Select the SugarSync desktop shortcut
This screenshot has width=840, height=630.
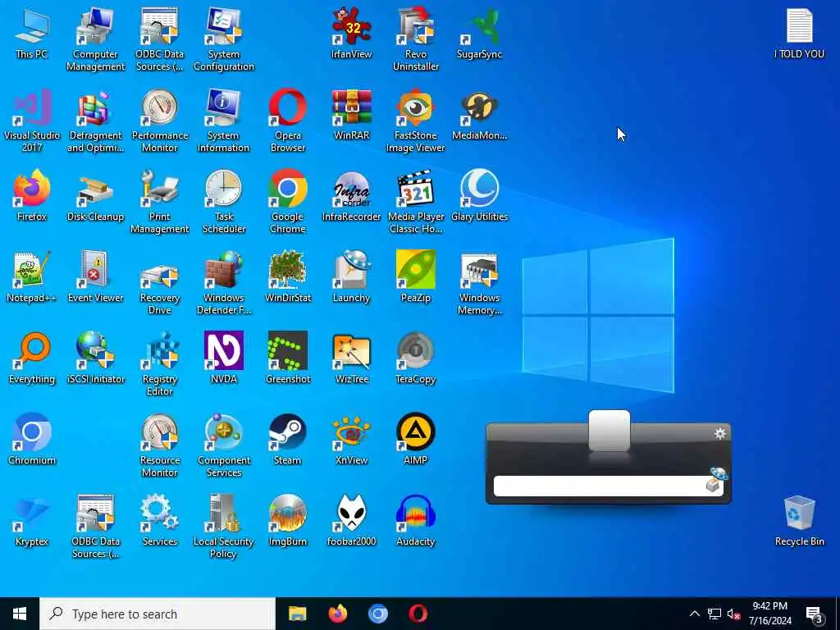[x=479, y=33]
